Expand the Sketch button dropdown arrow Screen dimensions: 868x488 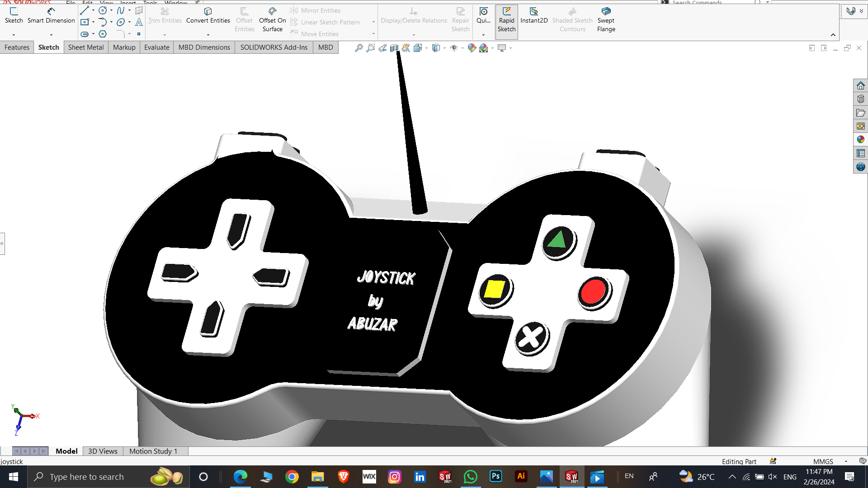click(14, 35)
